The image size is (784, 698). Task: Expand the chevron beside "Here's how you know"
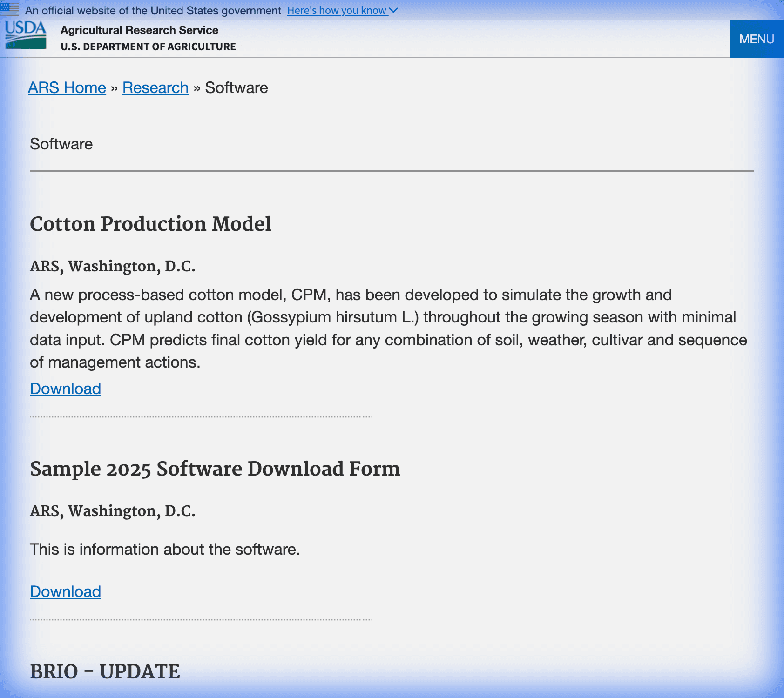393,10
